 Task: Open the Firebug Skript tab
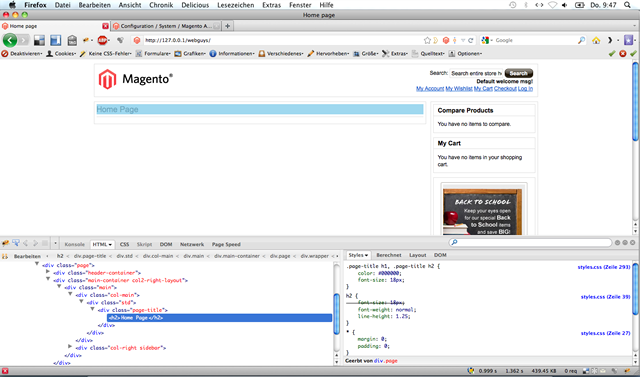coord(144,244)
